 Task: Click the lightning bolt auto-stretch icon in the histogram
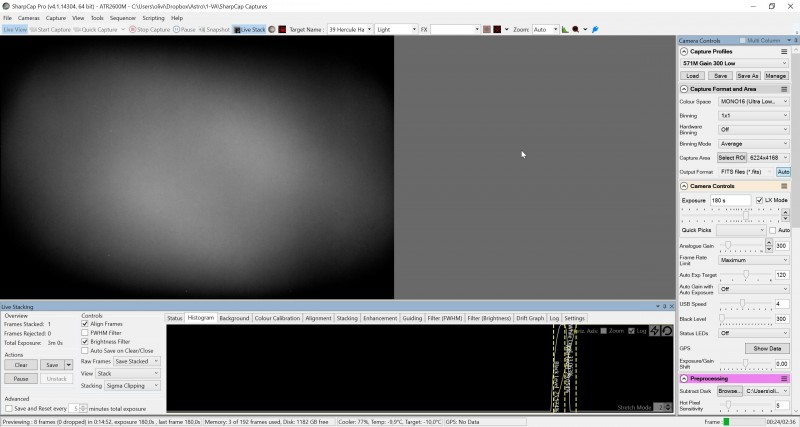pyautogui.click(x=655, y=331)
